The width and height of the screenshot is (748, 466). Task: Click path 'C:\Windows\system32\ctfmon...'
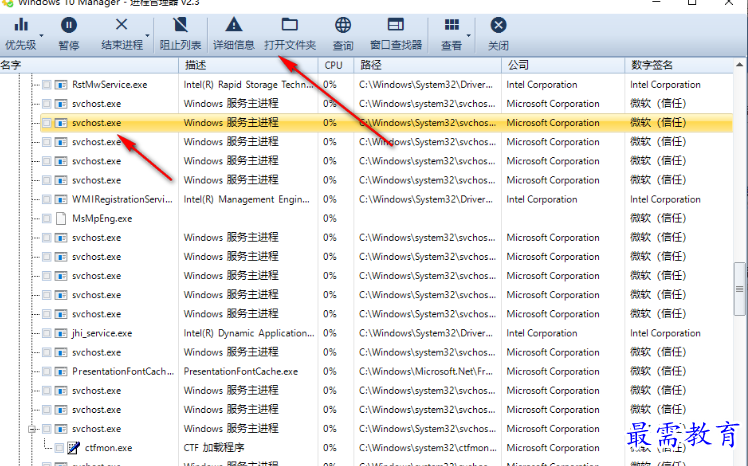427,448
